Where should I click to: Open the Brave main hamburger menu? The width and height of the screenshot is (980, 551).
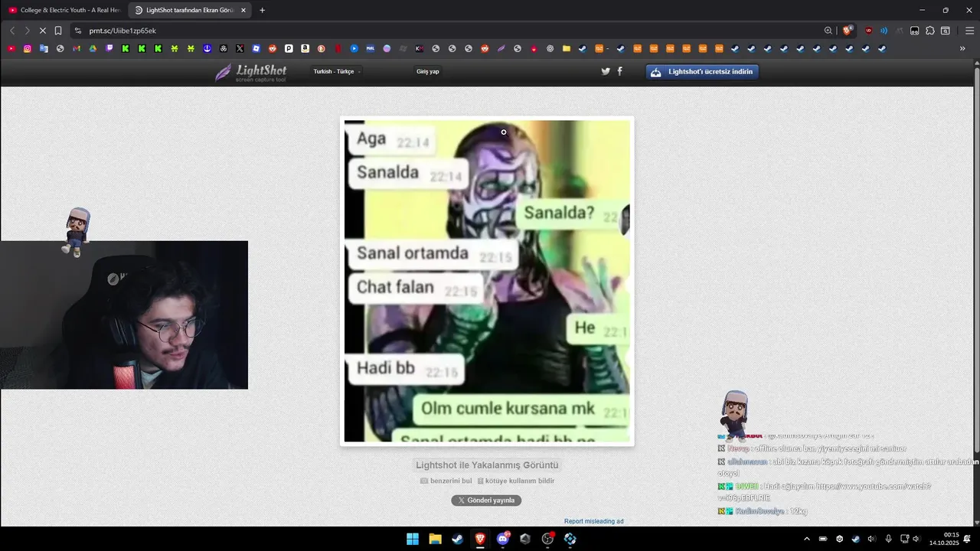pyautogui.click(x=969, y=31)
